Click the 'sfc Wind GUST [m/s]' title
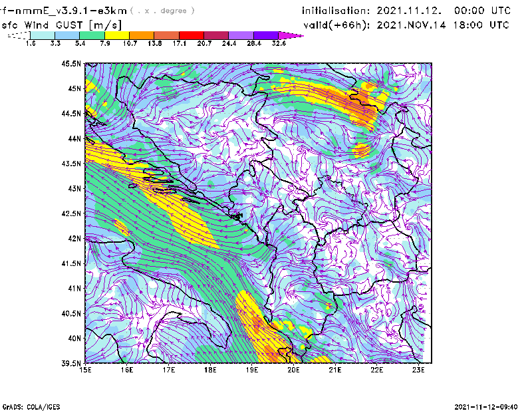This screenshot has width=532, height=411. click(x=61, y=25)
